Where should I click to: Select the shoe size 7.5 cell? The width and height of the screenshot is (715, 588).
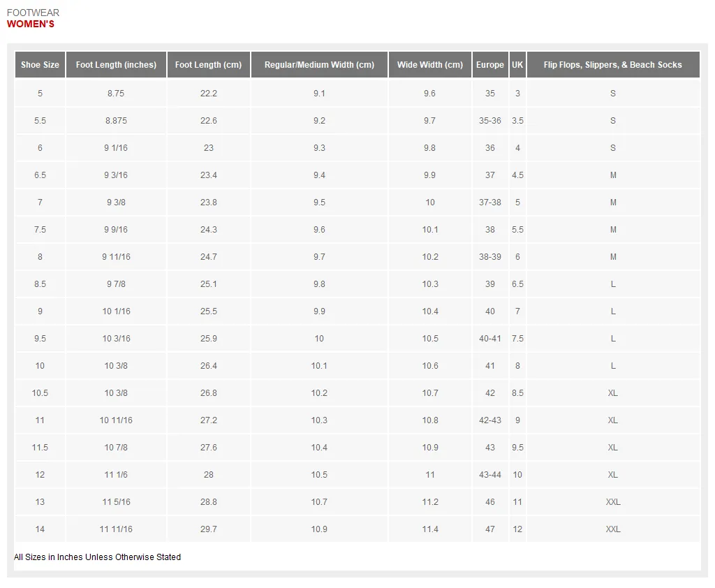pyautogui.click(x=40, y=230)
